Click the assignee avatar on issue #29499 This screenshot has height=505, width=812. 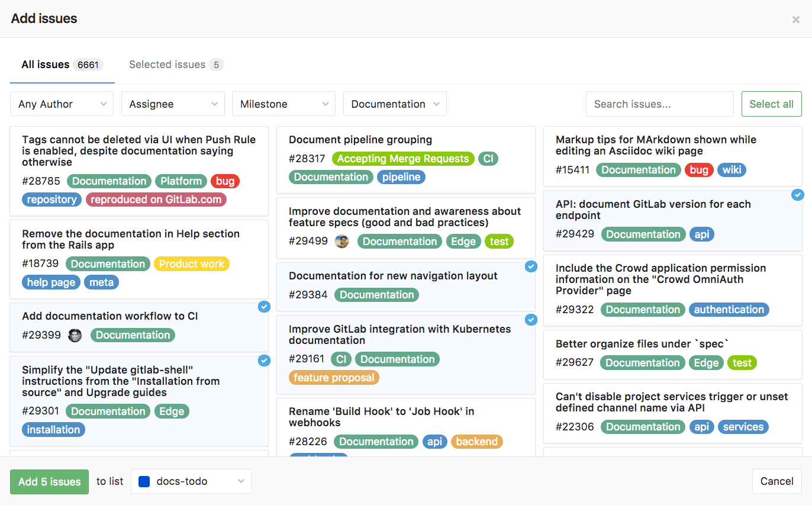coord(342,241)
